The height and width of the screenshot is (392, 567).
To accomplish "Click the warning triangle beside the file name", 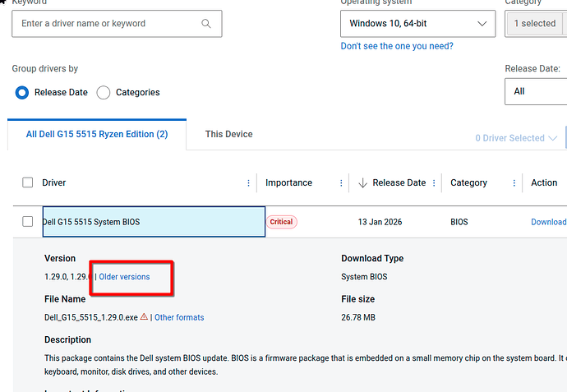I will (x=144, y=317).
